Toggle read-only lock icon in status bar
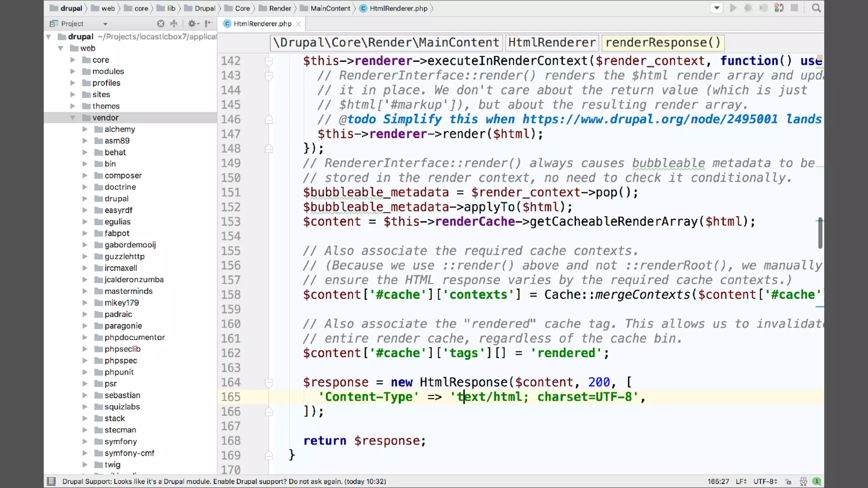The image size is (868, 488). click(x=788, y=481)
